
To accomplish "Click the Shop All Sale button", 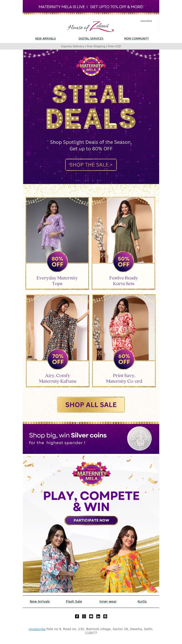I will click(91, 405).
